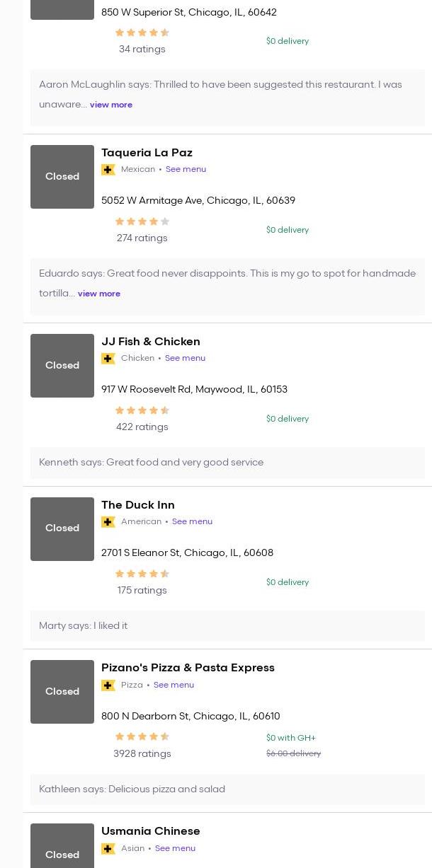
Task: Open Pizano's Pizza & Pasta Express title
Action: click(188, 668)
